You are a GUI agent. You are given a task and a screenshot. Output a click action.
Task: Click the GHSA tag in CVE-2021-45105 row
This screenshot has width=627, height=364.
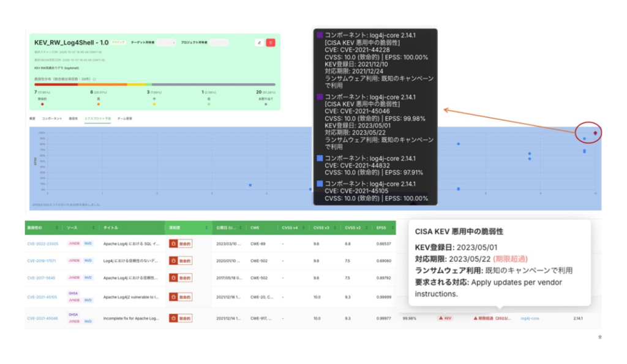(x=73, y=293)
